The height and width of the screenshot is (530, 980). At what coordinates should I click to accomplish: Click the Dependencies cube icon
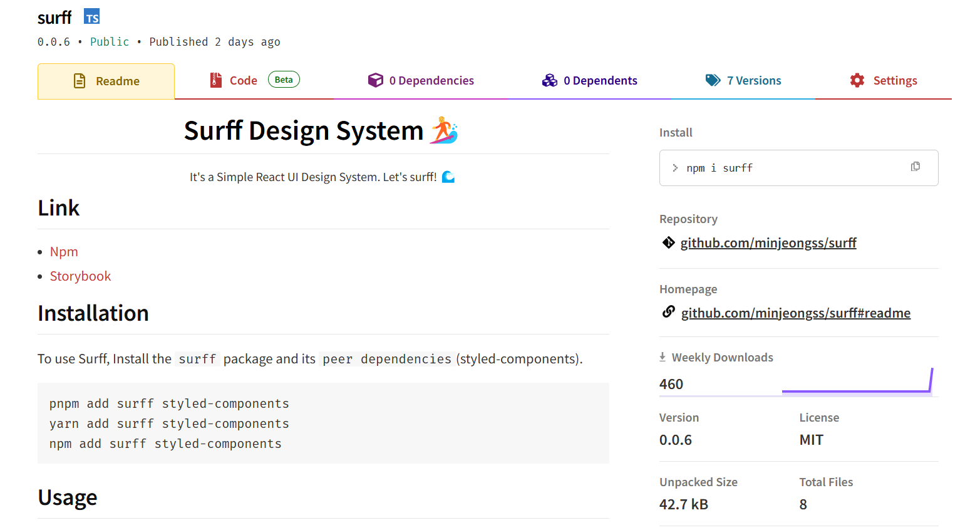(x=376, y=80)
